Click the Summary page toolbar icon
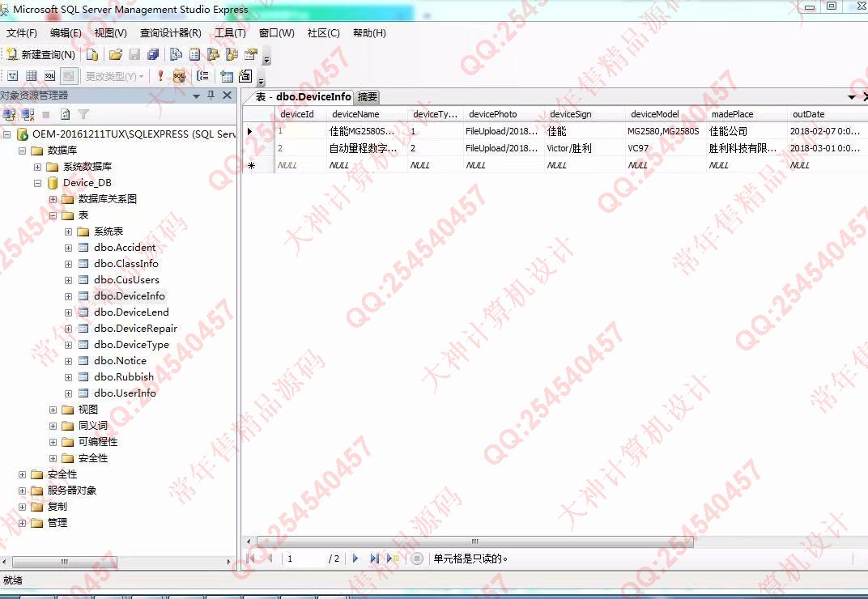Screen dimensions: 868x599 [195, 54]
